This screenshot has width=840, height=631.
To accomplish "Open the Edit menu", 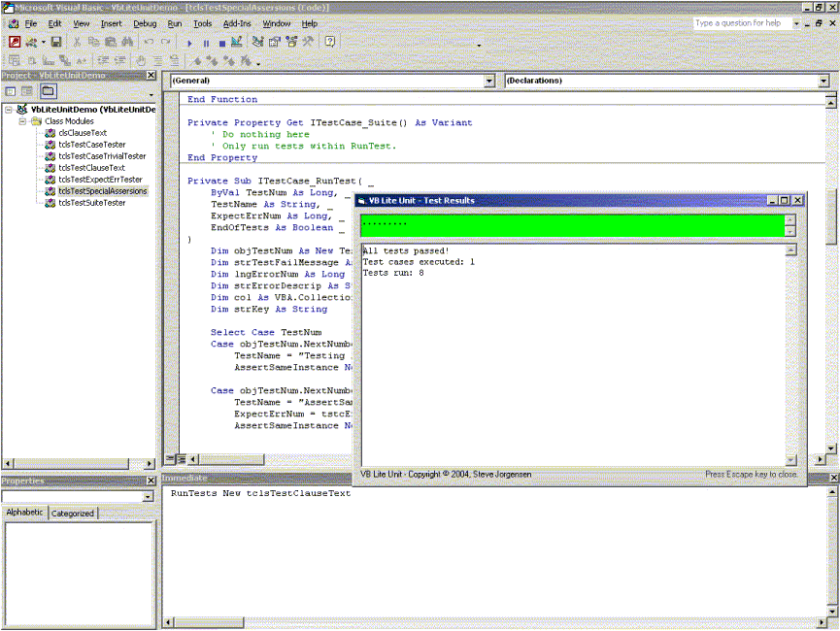I will tap(54, 23).
